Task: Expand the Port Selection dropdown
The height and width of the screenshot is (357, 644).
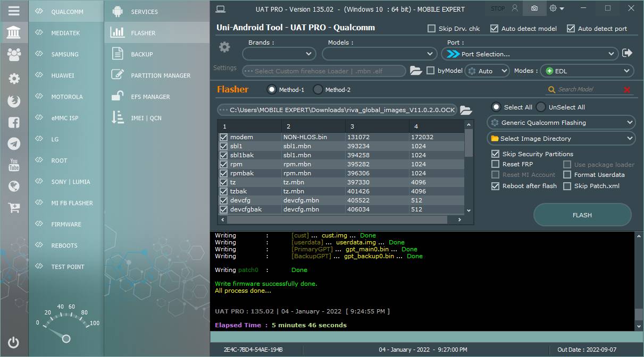Action: point(530,54)
